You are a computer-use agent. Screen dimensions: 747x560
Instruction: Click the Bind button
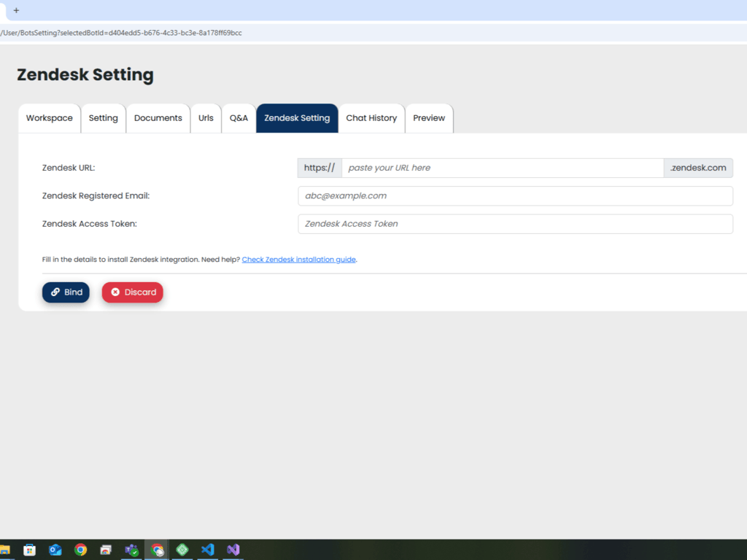click(66, 292)
